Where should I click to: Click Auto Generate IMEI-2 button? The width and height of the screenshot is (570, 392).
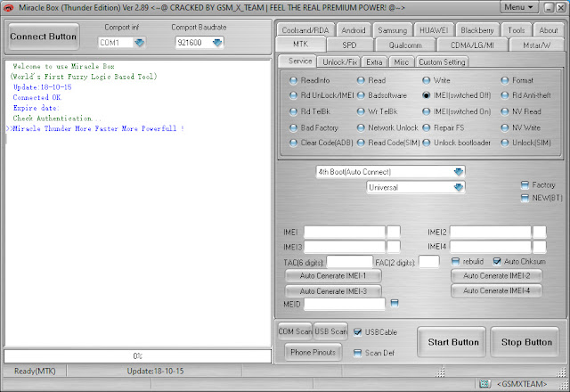point(497,276)
